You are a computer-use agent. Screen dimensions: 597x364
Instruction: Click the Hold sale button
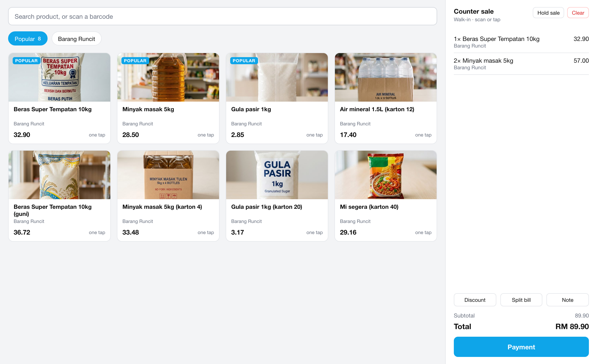[548, 13]
